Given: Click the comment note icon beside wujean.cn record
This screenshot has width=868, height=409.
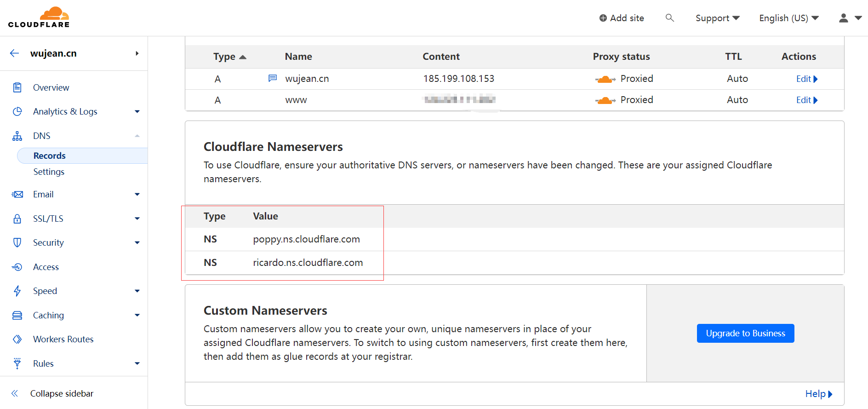Looking at the screenshot, I should point(273,78).
